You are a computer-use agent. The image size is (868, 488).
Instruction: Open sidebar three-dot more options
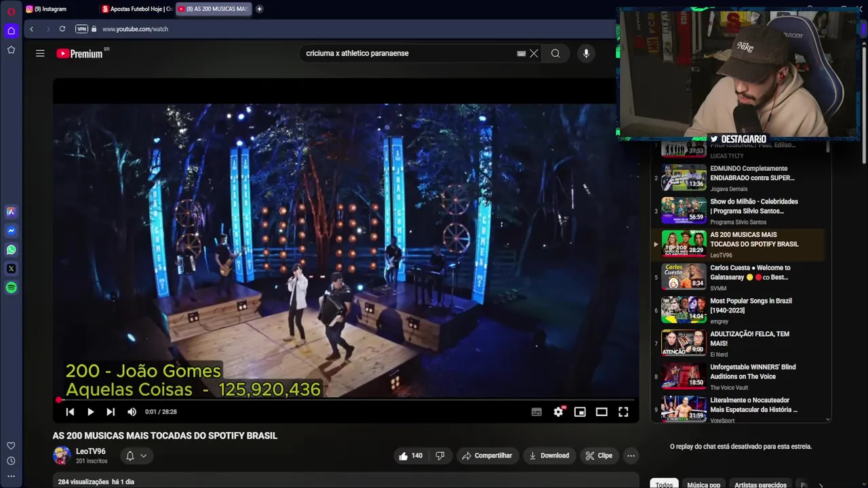tap(11, 476)
